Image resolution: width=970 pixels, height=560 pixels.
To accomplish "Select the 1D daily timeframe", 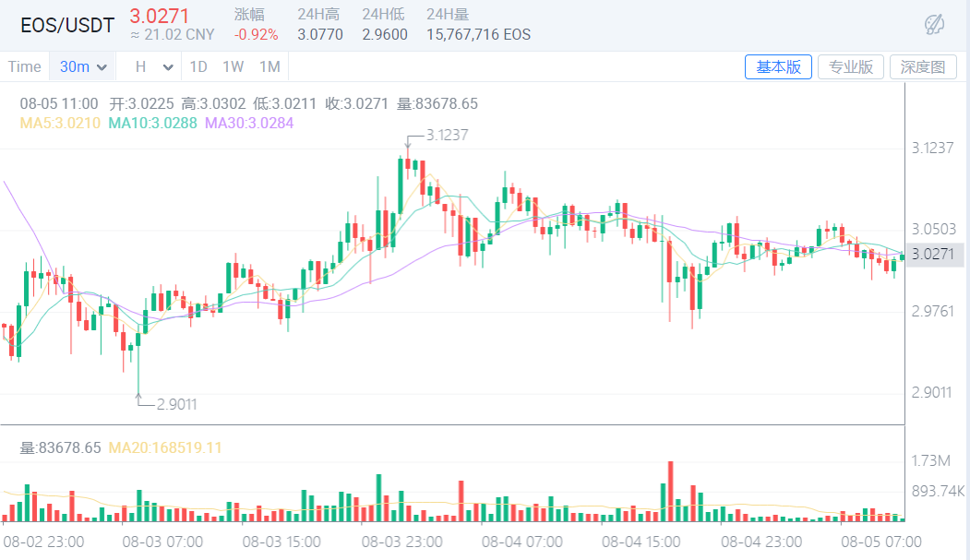I will click(x=198, y=66).
